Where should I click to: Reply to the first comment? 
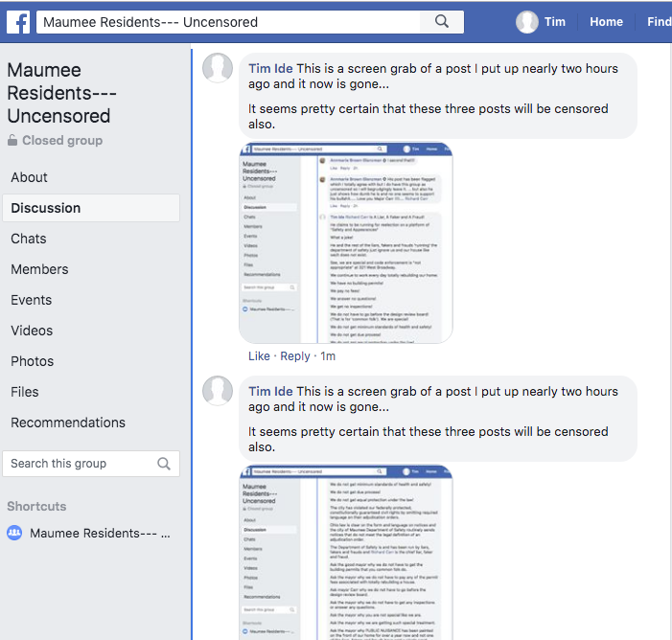pyautogui.click(x=295, y=356)
